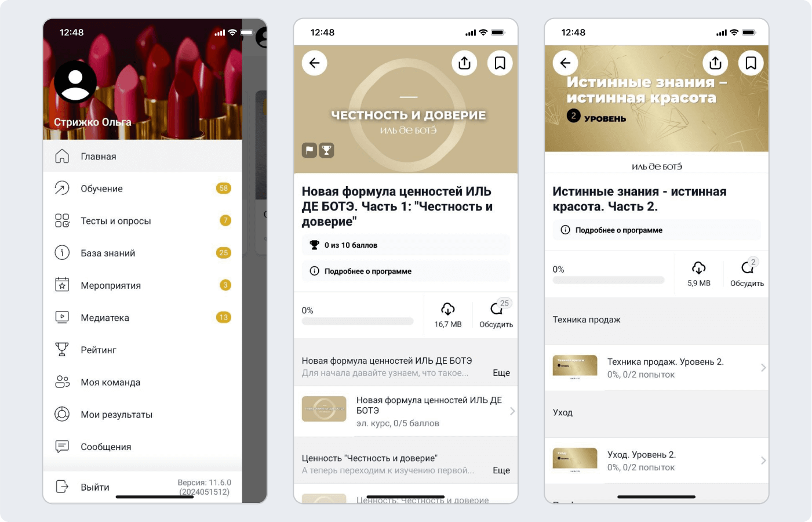
Task: Download the 16,7 MB course content
Action: (448, 315)
